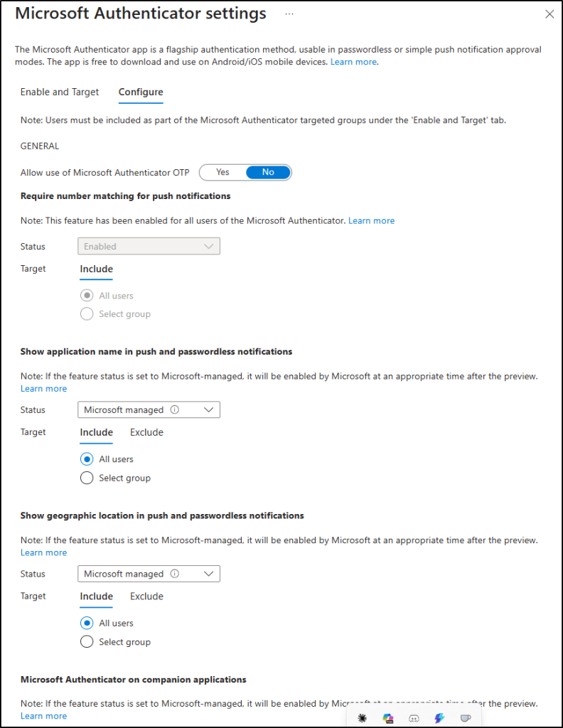Screen dimensions: 563x728
Task: Click Learn more under geographic location notifications
Action: [43, 552]
